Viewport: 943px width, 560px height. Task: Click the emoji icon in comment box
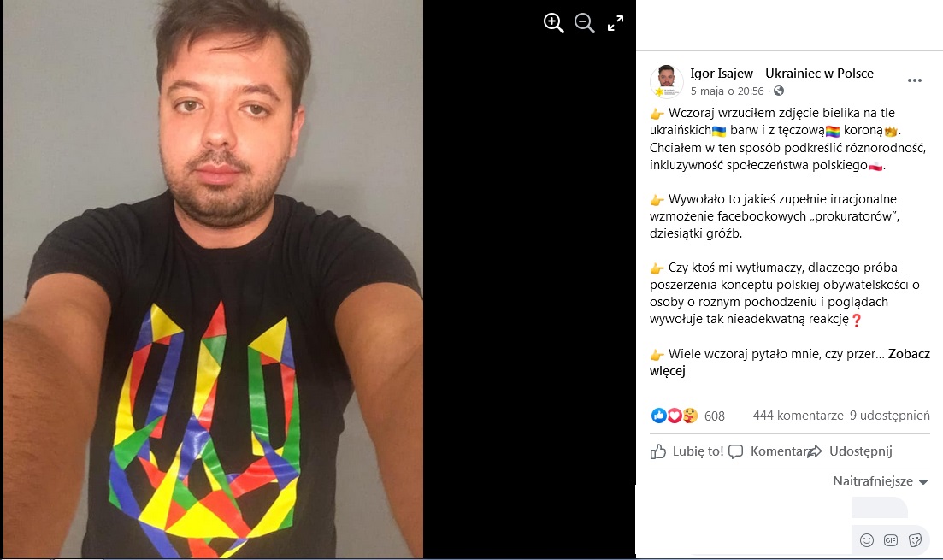(x=867, y=540)
